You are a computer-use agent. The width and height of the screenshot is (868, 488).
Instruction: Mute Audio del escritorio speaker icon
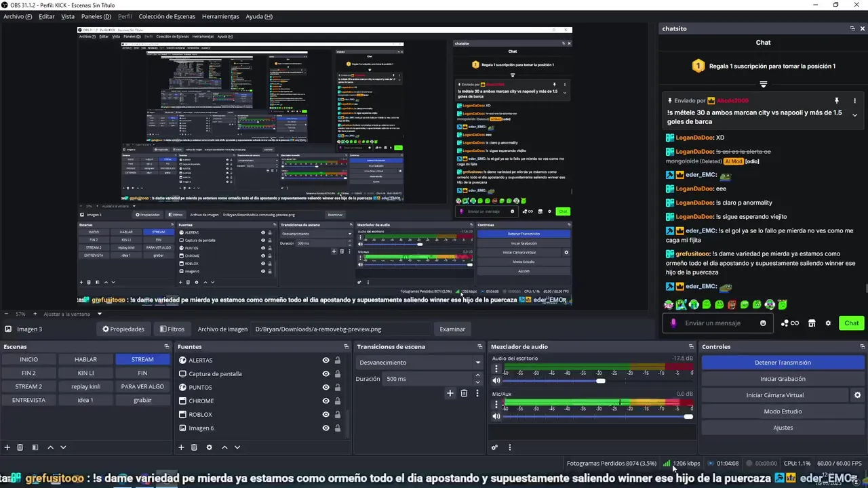tap(496, 381)
